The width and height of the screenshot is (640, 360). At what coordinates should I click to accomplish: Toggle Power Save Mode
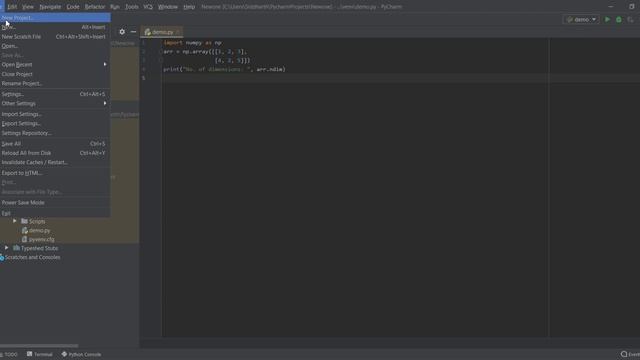[55, 203]
